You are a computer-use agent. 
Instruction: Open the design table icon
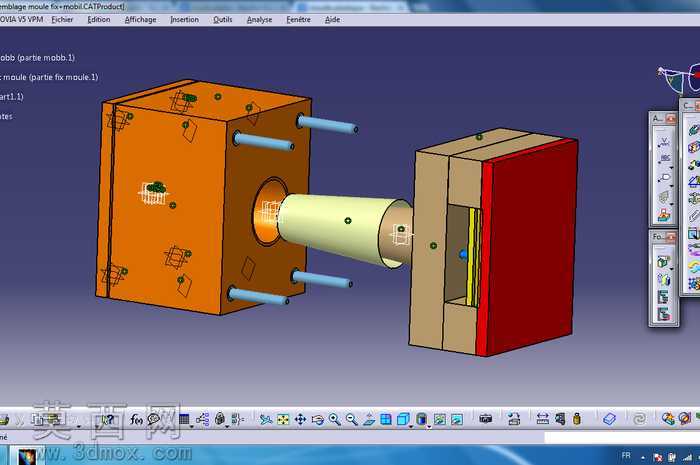coord(184,419)
